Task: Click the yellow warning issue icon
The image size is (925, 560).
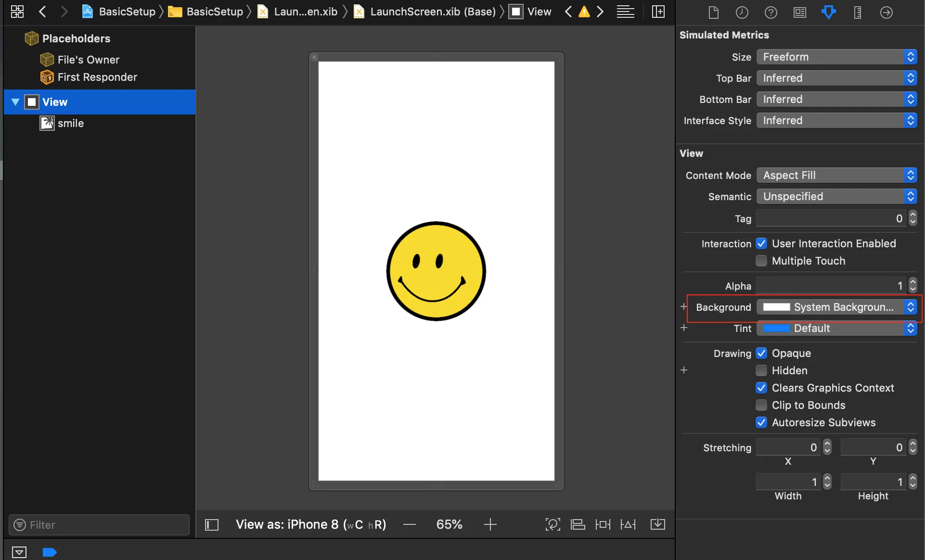Action: (584, 12)
